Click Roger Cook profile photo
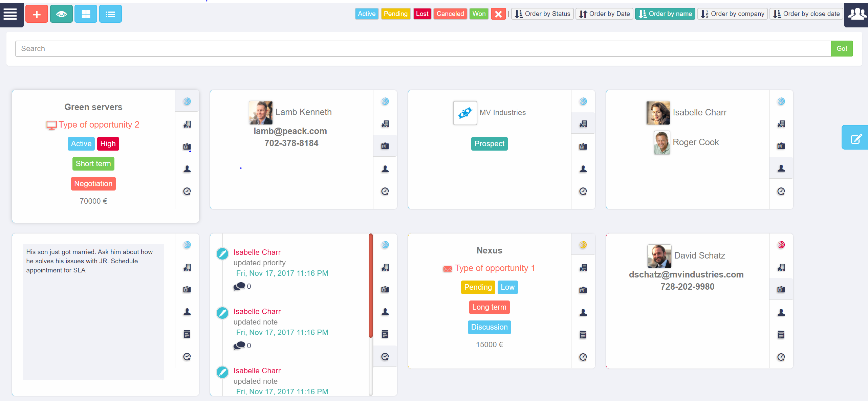 click(x=662, y=143)
